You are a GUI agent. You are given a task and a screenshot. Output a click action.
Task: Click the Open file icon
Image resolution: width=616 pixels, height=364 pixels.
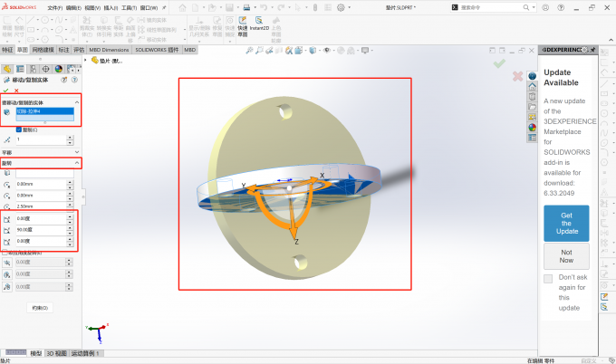[212, 7]
